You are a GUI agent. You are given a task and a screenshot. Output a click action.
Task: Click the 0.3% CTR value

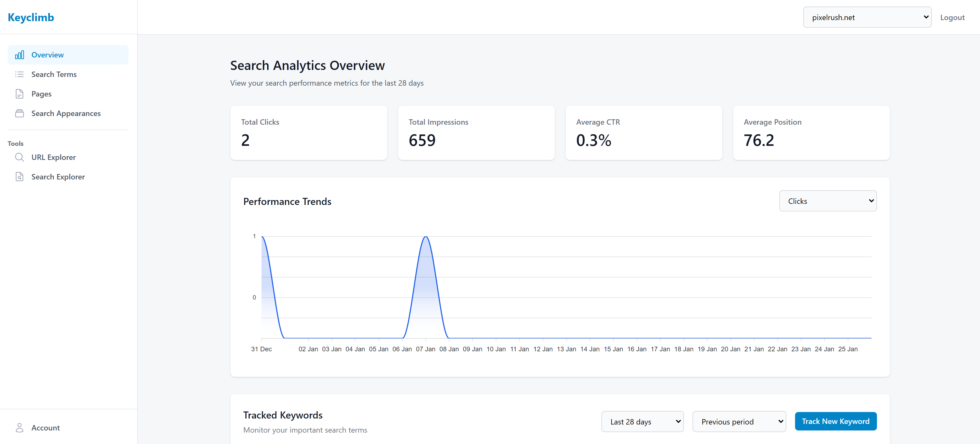(594, 140)
